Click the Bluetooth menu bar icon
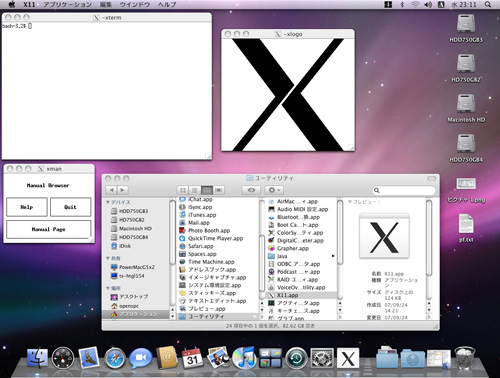500x378 pixels. pos(402,4)
